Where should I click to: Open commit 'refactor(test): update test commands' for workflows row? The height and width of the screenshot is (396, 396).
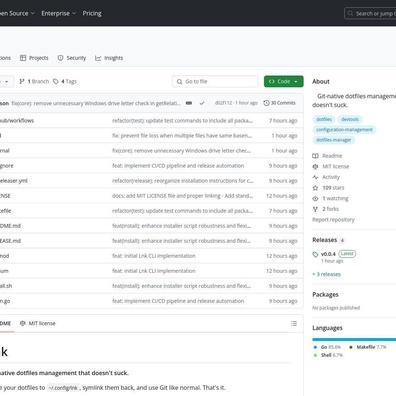coord(182,121)
